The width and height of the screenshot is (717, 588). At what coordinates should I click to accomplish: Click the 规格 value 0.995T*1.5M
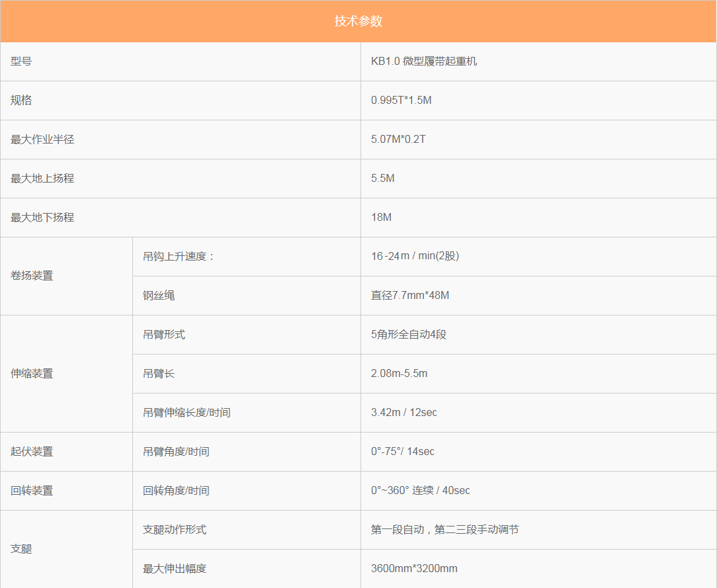click(401, 101)
